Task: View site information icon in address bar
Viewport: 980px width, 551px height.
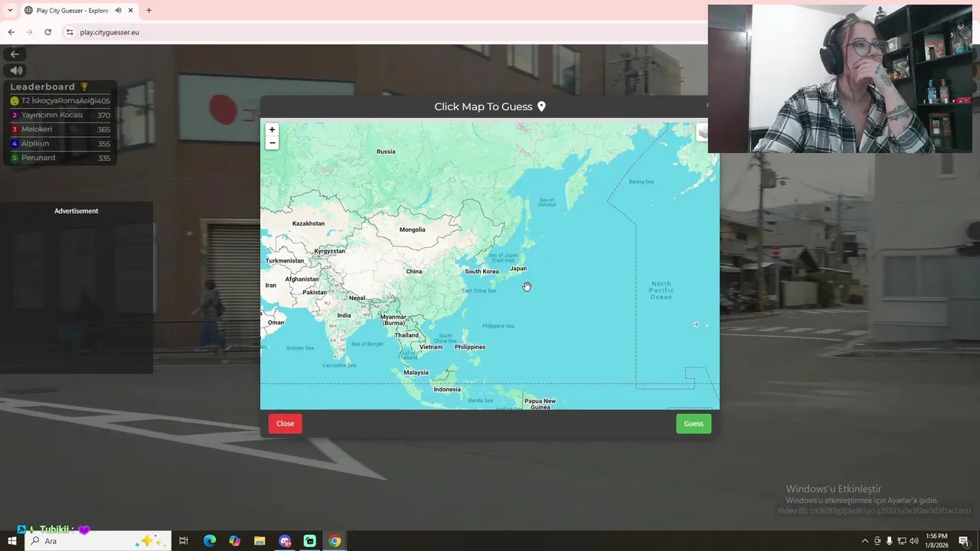Action: (69, 32)
